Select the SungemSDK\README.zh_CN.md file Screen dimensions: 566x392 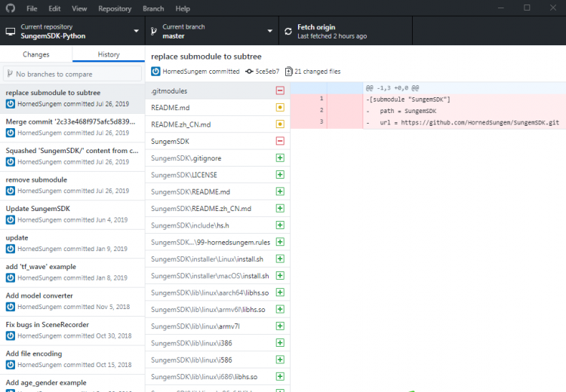click(217, 209)
